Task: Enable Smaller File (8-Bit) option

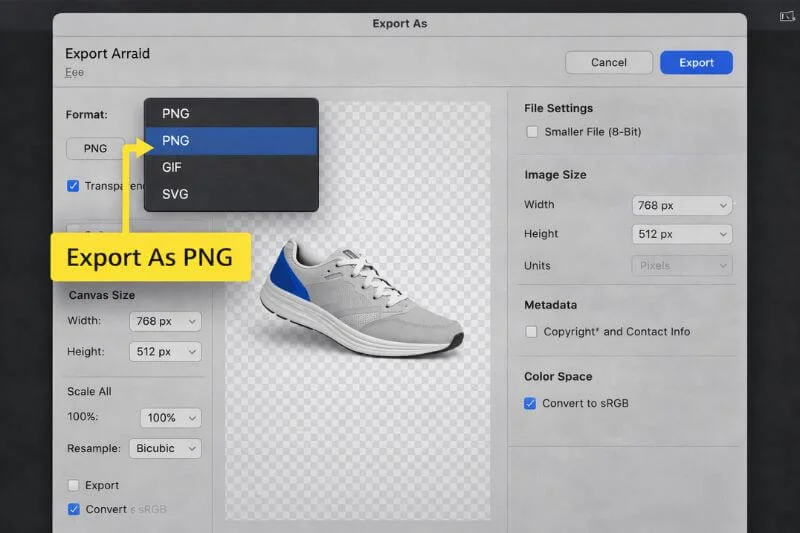Action: pos(532,132)
